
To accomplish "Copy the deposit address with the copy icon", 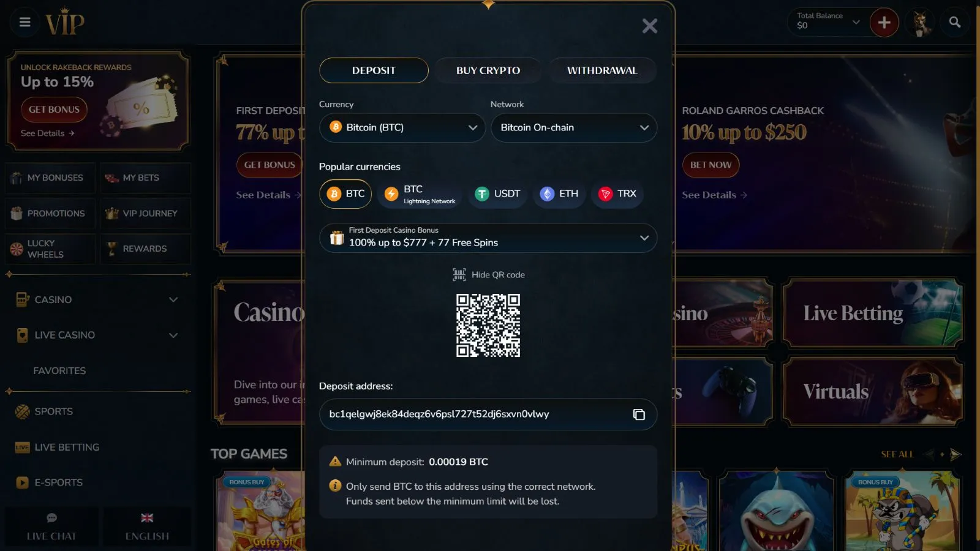I will [639, 414].
